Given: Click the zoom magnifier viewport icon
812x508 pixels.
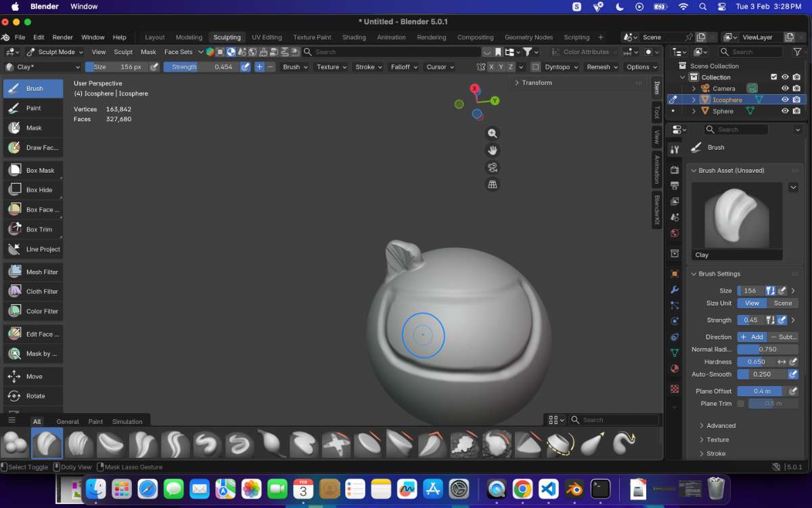Looking at the screenshot, I should pos(493,133).
